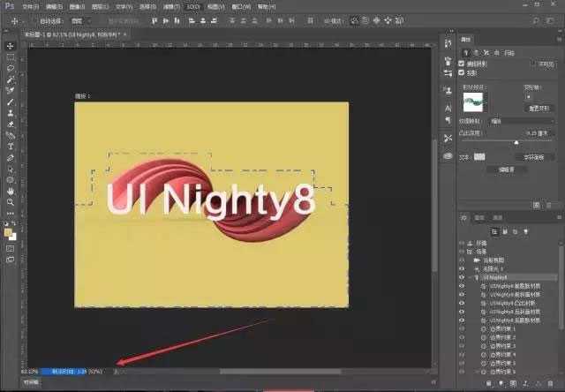Image resolution: width=565 pixels, height=392 pixels.
Task: Hide the UI Nighty8 3D layer item
Action: click(x=462, y=277)
